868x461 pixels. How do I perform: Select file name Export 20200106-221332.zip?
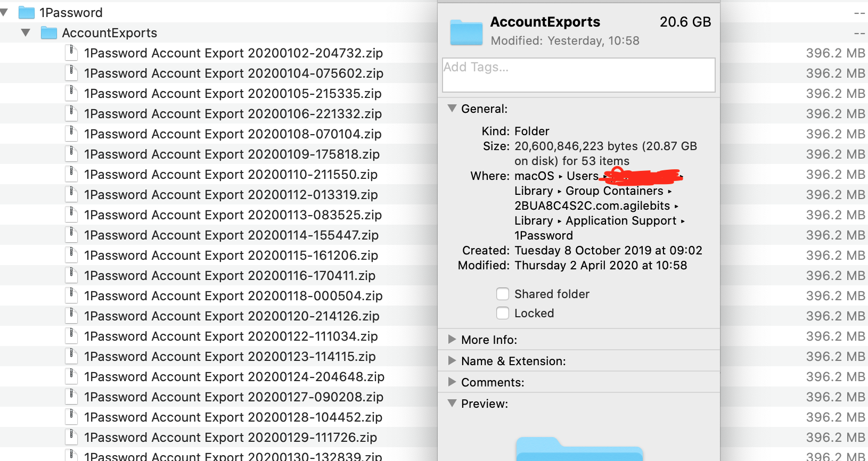pos(233,114)
